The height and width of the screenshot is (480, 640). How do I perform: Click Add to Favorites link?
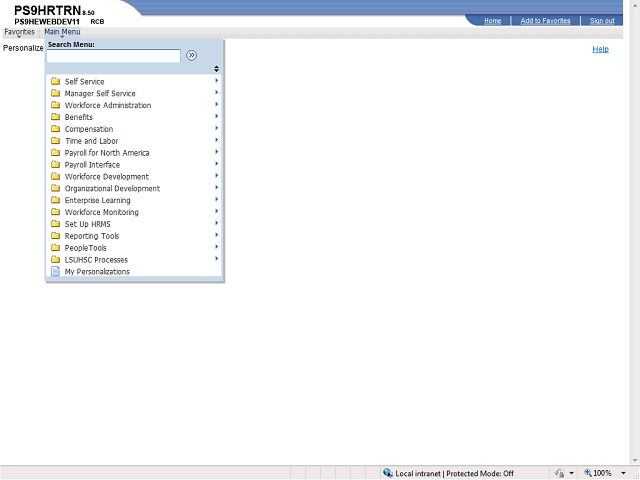pyautogui.click(x=545, y=21)
